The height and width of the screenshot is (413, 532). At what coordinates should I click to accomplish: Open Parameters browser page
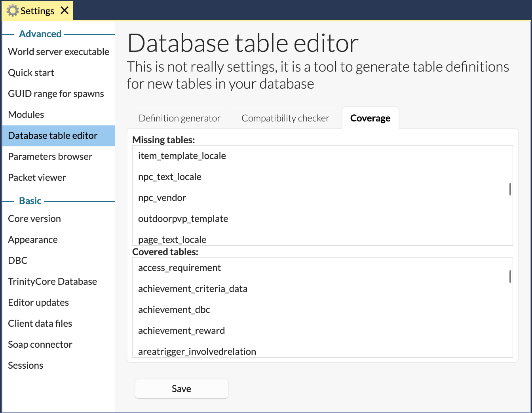(59, 157)
